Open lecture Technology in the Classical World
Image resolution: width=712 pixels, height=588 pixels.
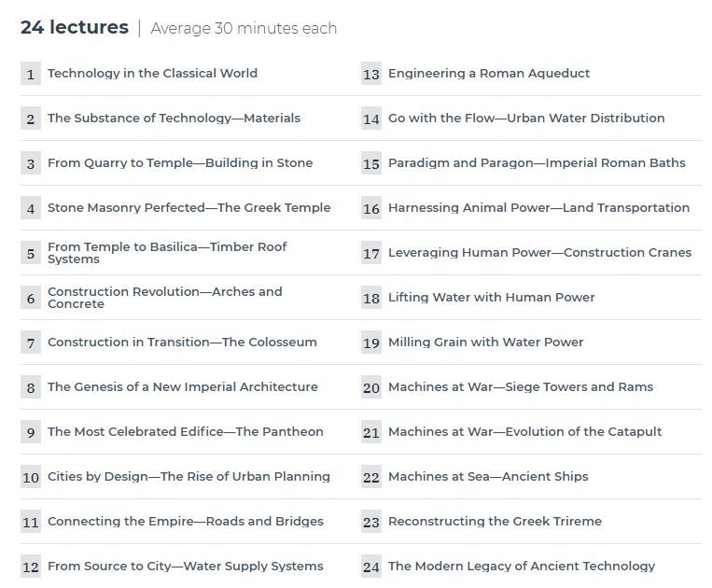152,74
